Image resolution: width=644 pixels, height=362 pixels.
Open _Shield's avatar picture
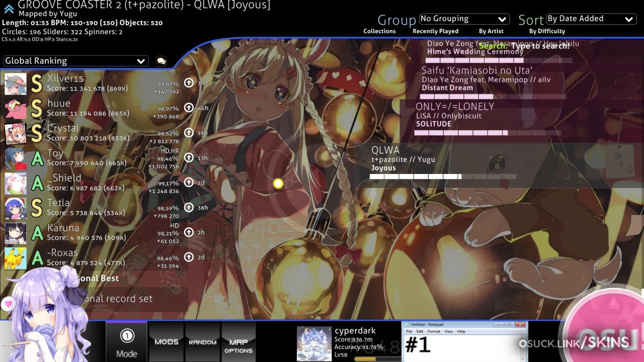16,183
